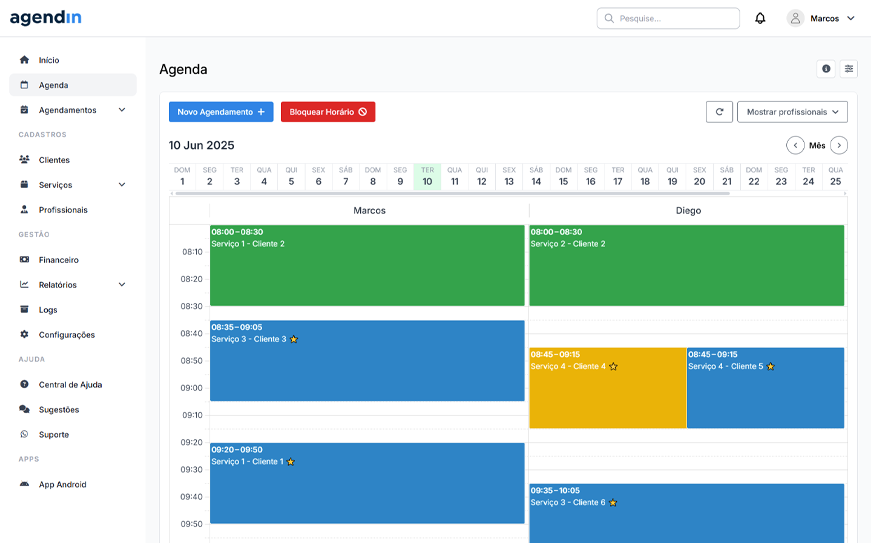Expand the Serviços submenu
This screenshot has height=543, width=871.
pos(122,185)
